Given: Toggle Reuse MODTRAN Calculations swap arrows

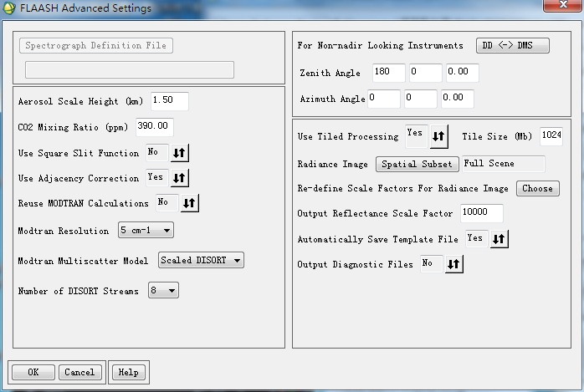Looking at the screenshot, I should 189,203.
